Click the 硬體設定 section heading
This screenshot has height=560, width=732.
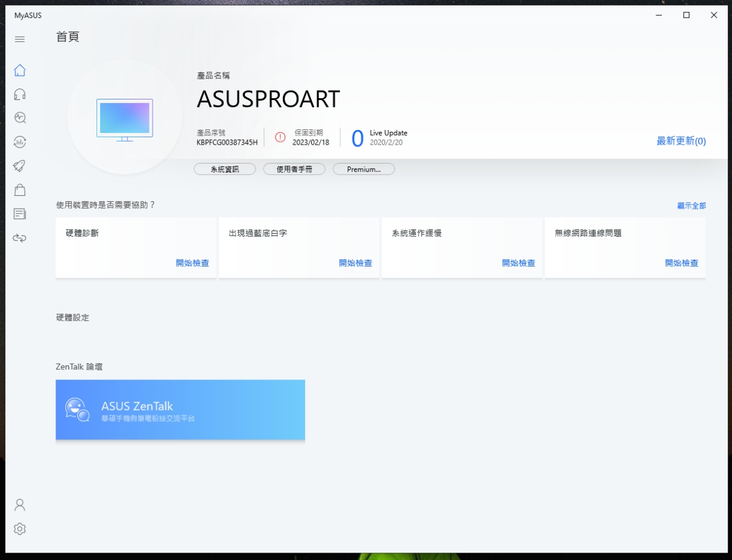pyautogui.click(x=72, y=318)
